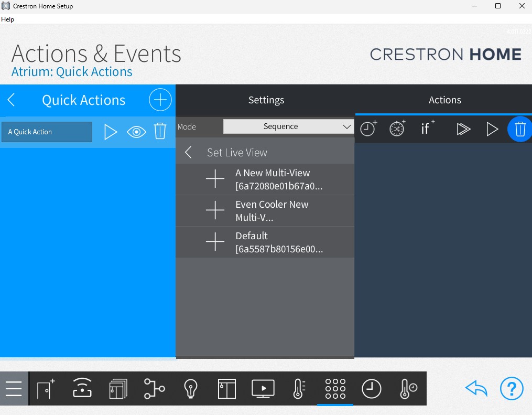Open the device pairing wireless icon
The image size is (532, 415).
82,388
